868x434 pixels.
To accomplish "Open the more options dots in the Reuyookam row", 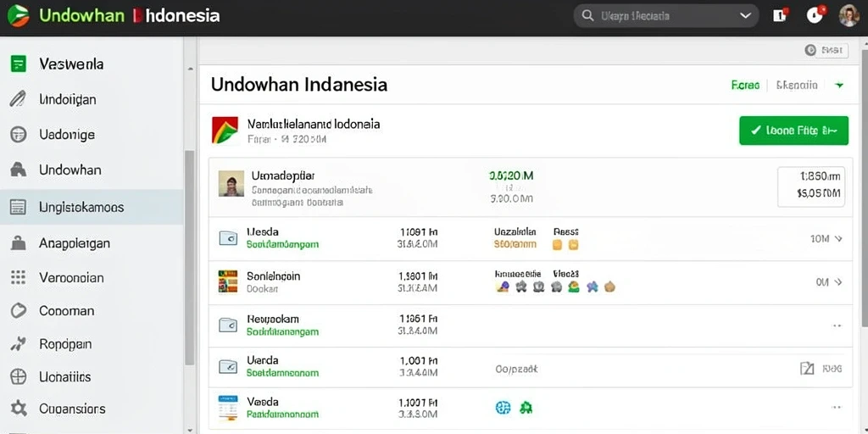I will [837, 325].
